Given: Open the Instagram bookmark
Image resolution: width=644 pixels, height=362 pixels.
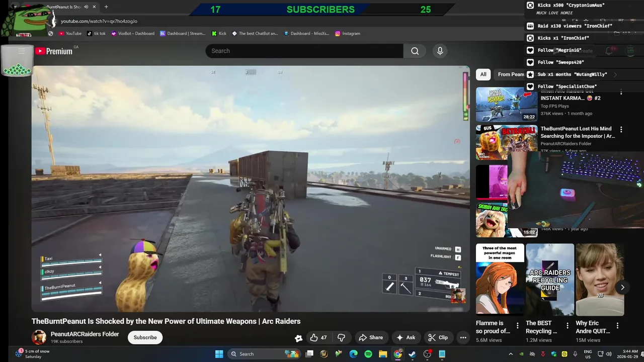Looking at the screenshot, I should point(348,34).
